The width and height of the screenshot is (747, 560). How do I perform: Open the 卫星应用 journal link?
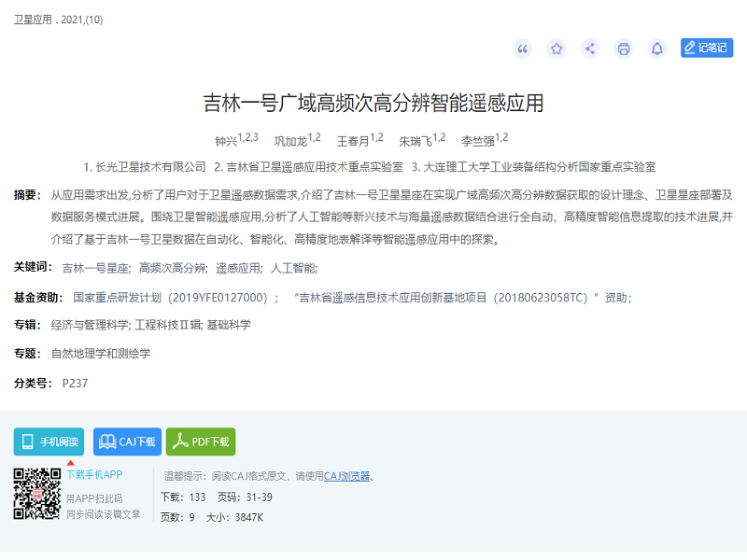pyautogui.click(x=34, y=20)
